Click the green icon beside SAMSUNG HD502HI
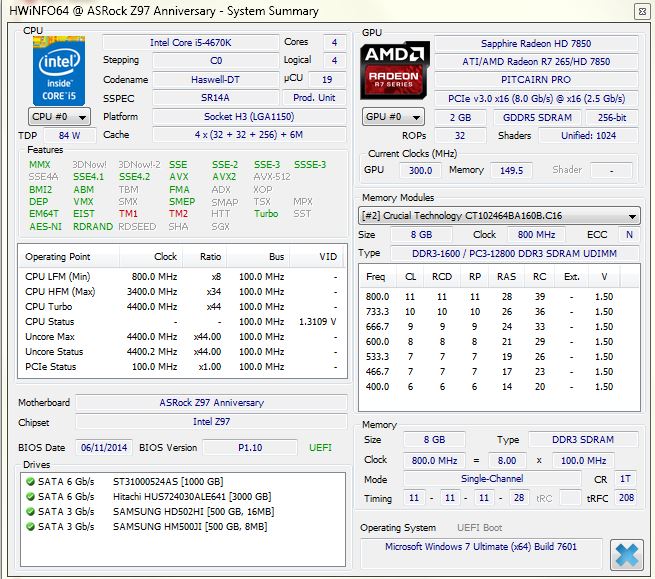Viewport: 655px width, 579px height. point(32,510)
